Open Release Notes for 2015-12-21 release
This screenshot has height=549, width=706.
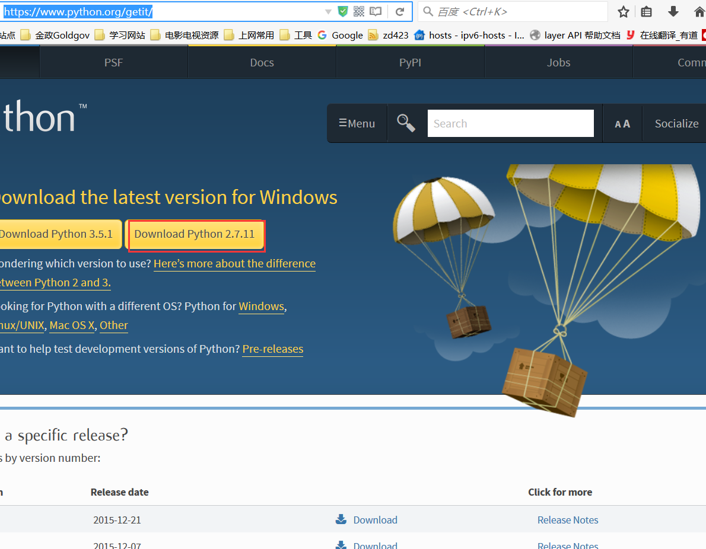pos(568,520)
